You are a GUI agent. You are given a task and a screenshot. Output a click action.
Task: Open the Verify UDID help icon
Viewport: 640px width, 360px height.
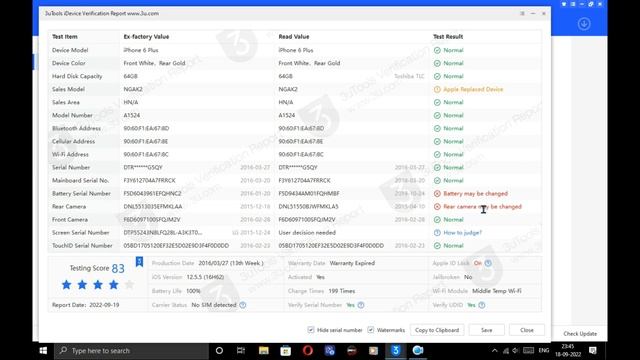point(482,305)
